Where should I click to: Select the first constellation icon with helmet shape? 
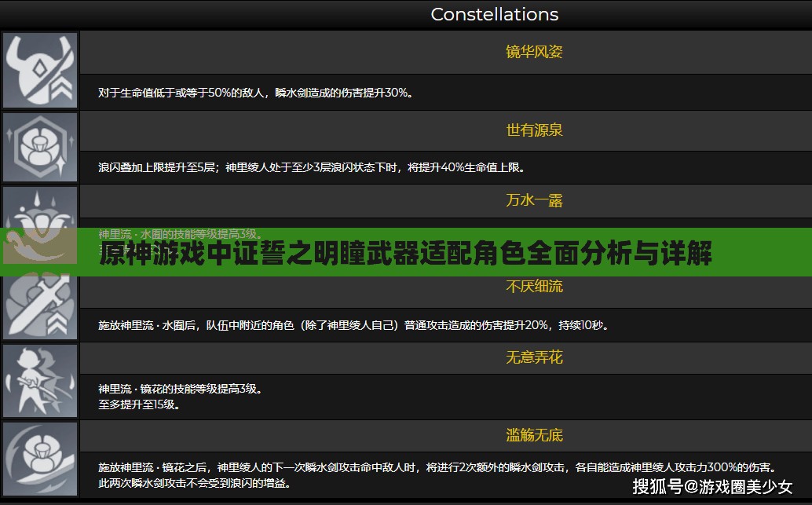point(40,69)
